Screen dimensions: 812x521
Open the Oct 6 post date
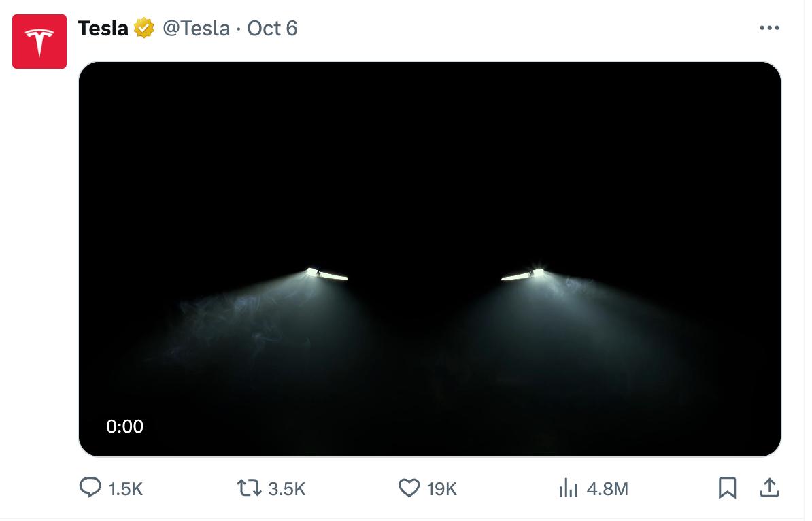click(272, 29)
